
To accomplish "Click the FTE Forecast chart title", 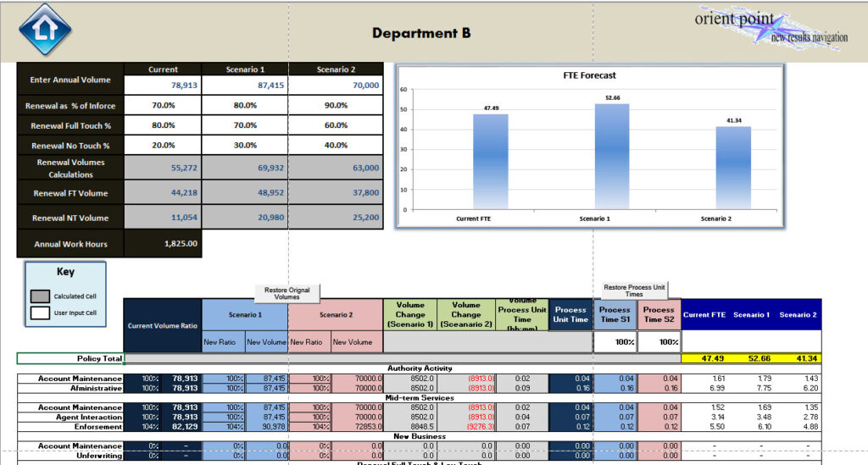I will tap(590, 75).
